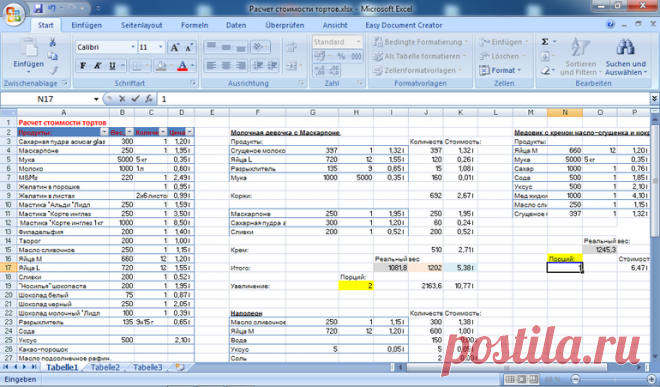Screen dimensions: 660x387
Task: Click the cut scissors icon
Action: click(x=53, y=42)
